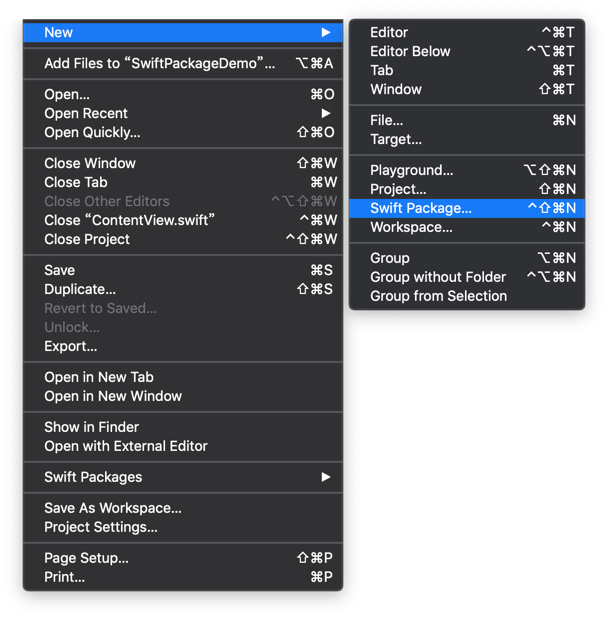Screen dimensions: 608x618
Task: Choose Duplicate… from the menu
Action: [183, 289]
